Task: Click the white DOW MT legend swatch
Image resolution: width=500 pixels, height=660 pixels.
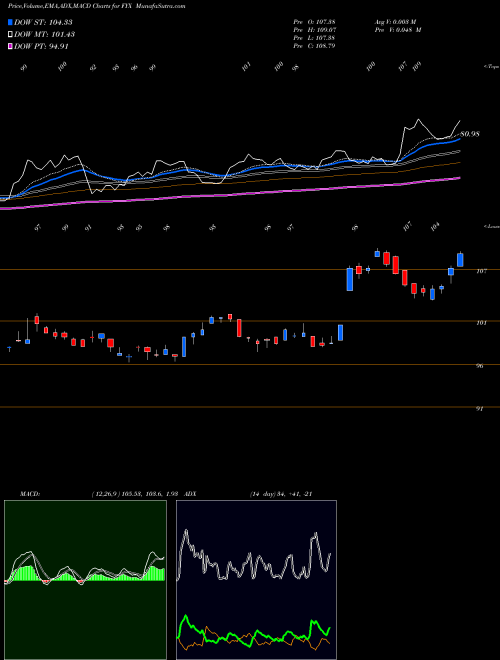Action: 10,35
